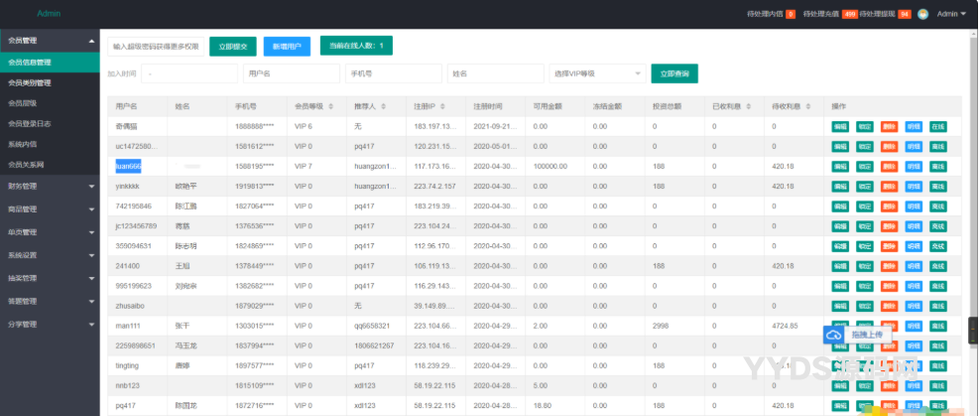Expand the 财务管理 sidebar section
This screenshot has width=980, height=416.
[x=50, y=186]
